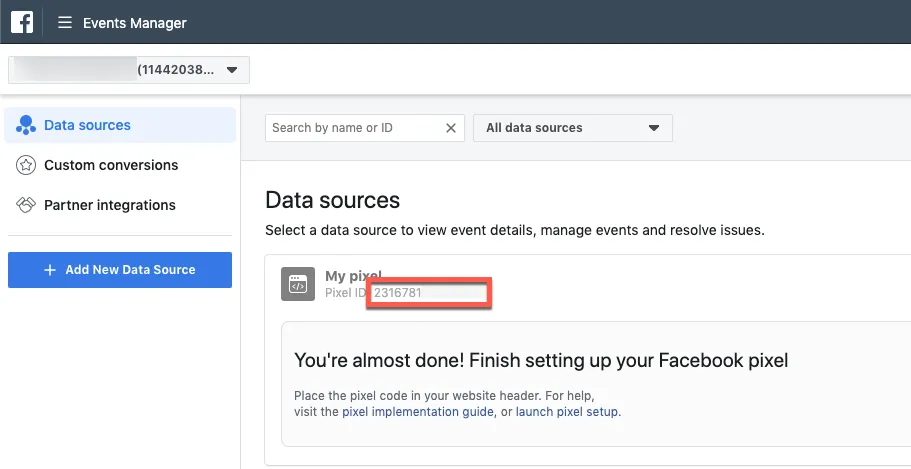Open Partner integrations section
This screenshot has width=911, height=469.
110,205
